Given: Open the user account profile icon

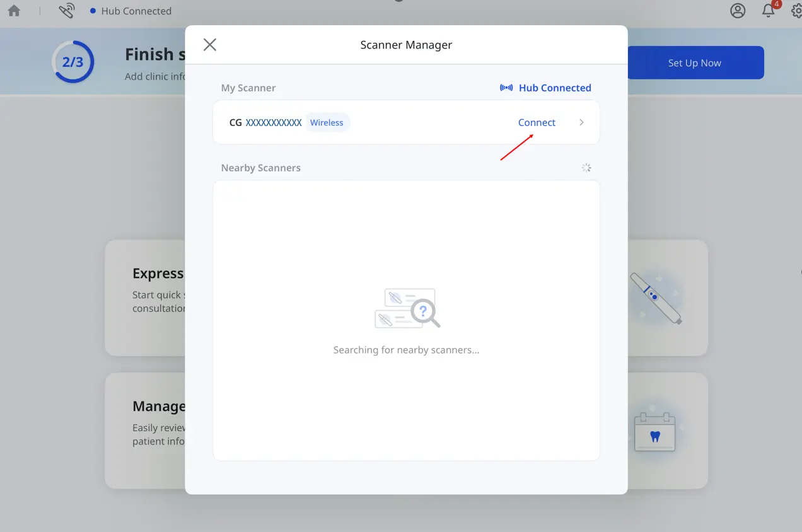Looking at the screenshot, I should point(738,11).
